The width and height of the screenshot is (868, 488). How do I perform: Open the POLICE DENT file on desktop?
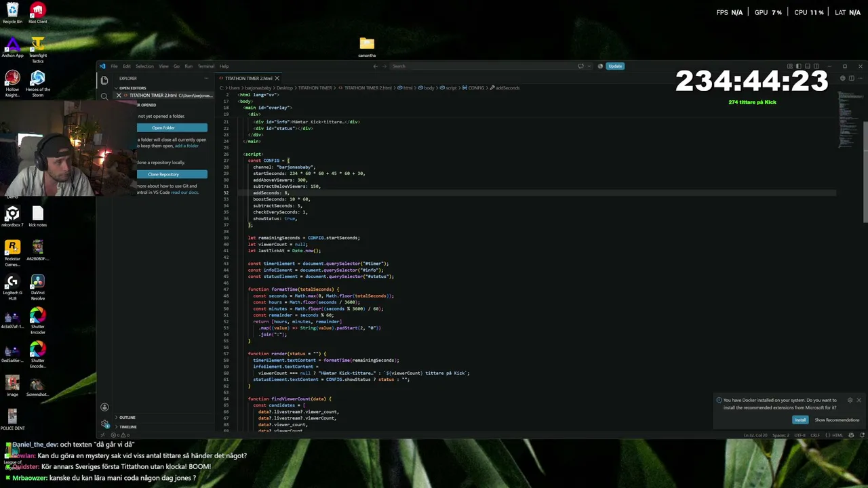click(12, 420)
